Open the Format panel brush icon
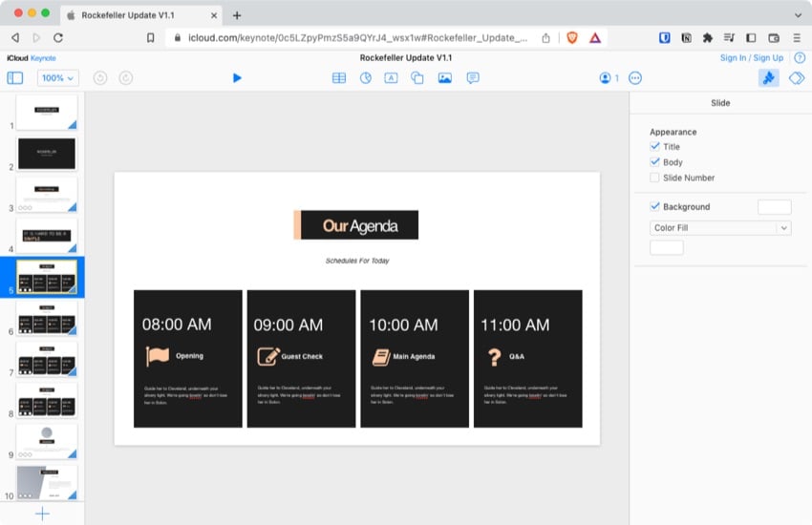 point(768,78)
